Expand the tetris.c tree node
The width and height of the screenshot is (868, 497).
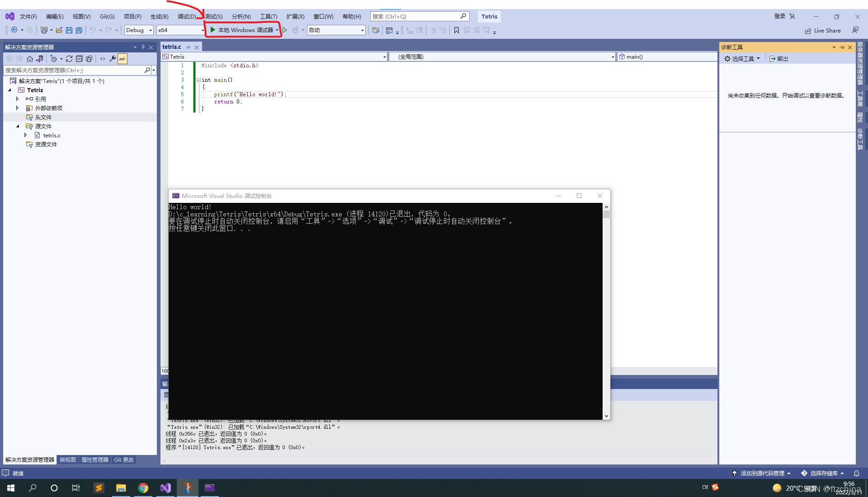(x=25, y=135)
